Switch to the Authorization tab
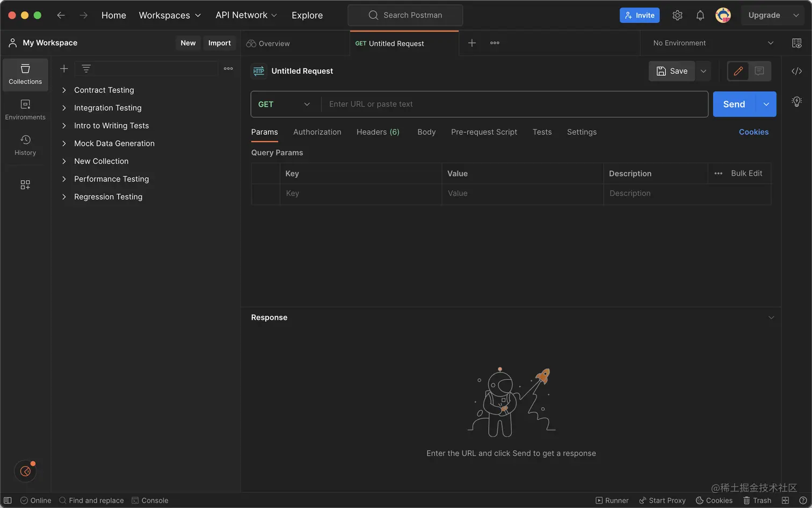 click(x=317, y=132)
